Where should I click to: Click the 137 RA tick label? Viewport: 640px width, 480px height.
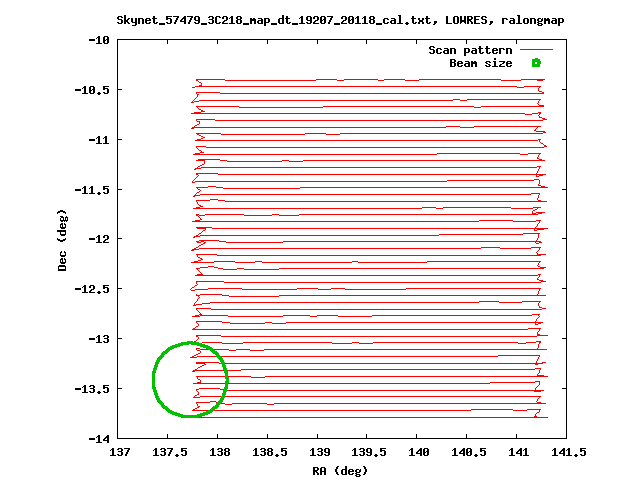pos(120,452)
